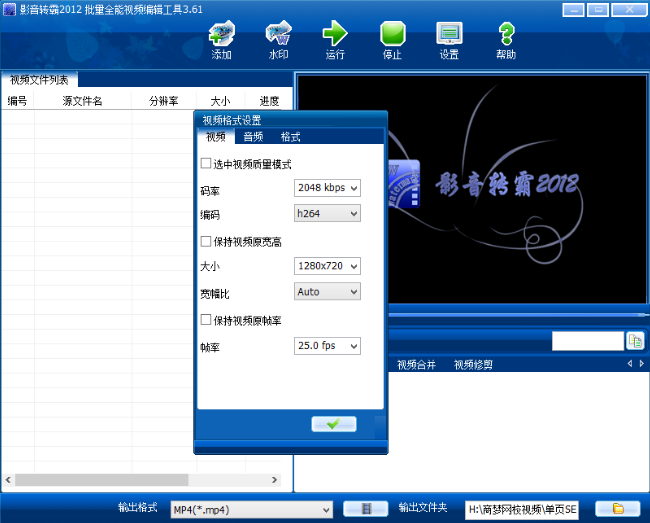Viewport: 650px width, 523px height.
Task: Maximize the application window
Action: 598,10
